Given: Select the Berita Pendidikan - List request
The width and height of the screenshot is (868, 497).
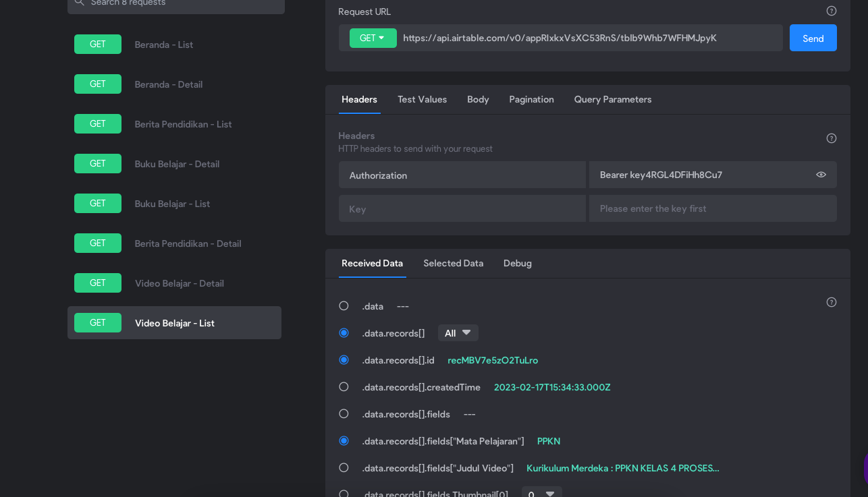Looking at the screenshot, I should tap(174, 124).
